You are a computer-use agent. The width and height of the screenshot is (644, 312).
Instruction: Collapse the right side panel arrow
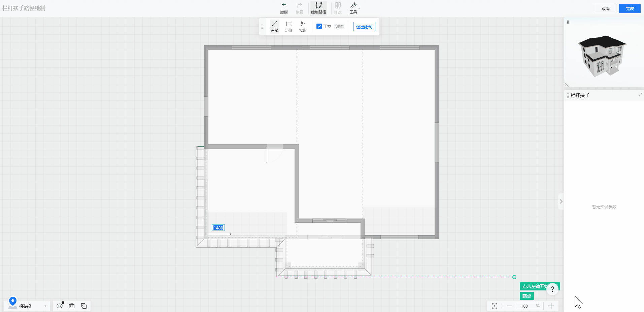tap(561, 201)
